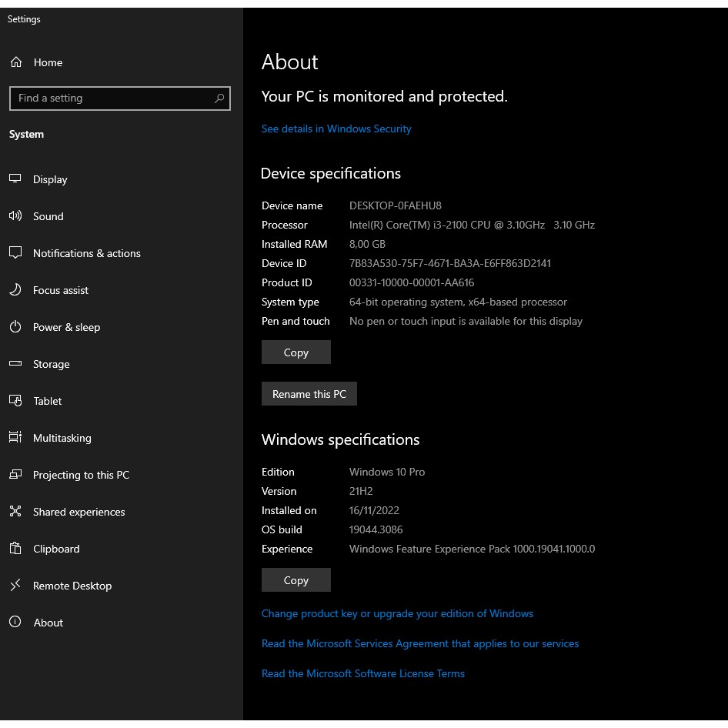Click the Sound speaker icon
The height and width of the screenshot is (728, 728).
15,216
